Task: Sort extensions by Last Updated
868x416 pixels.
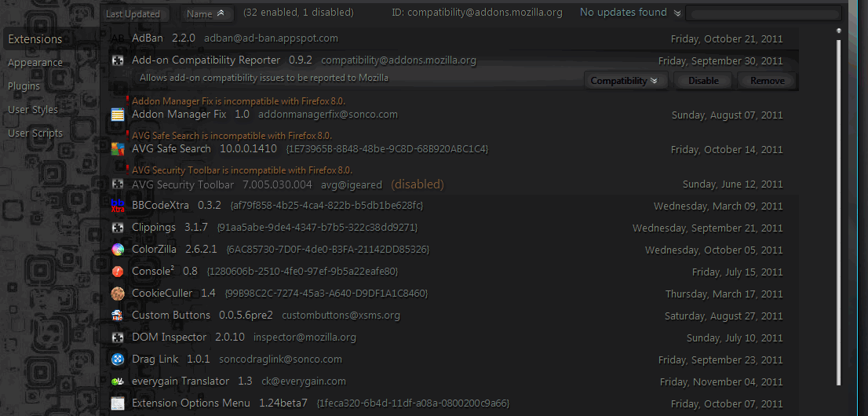Action: 133,14
